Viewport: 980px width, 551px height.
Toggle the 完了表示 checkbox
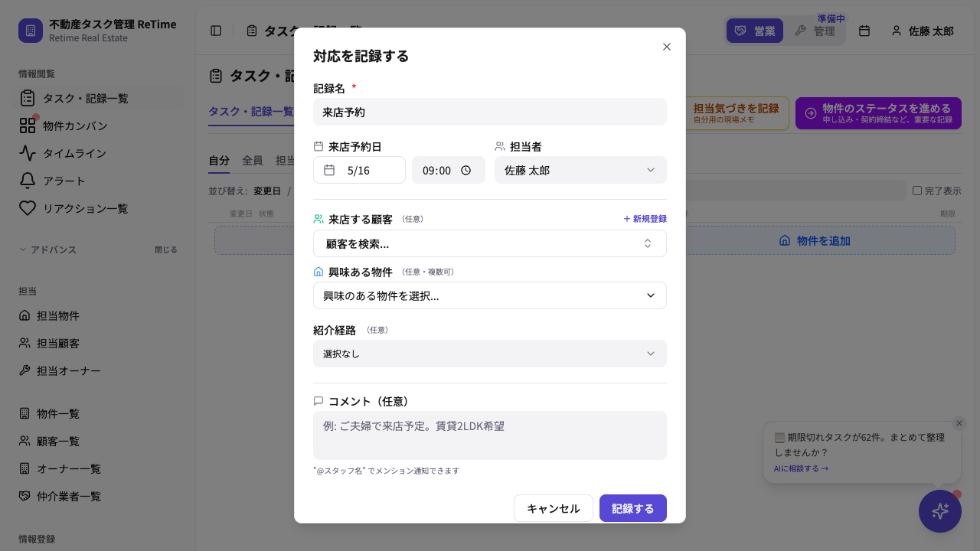pos(917,191)
